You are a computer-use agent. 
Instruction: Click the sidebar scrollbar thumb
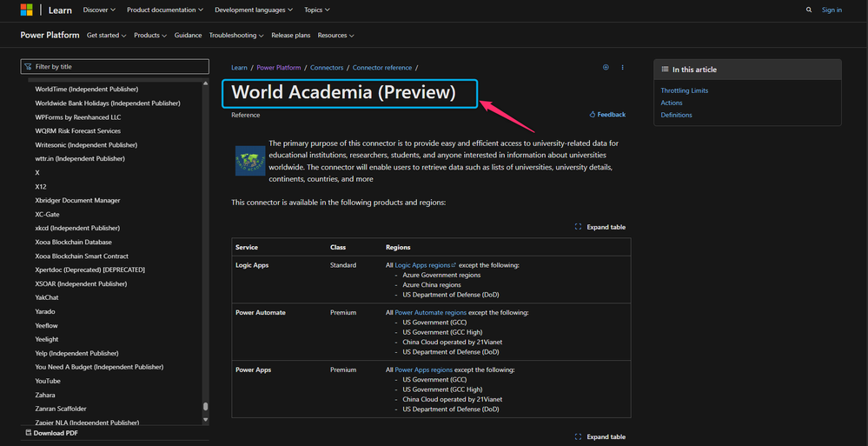[x=206, y=407]
